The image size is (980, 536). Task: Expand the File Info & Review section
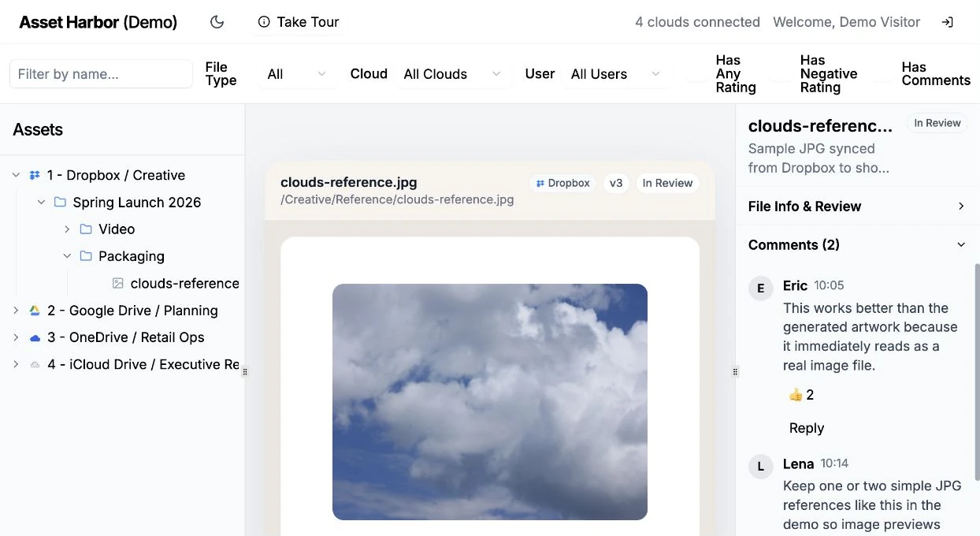pos(857,207)
